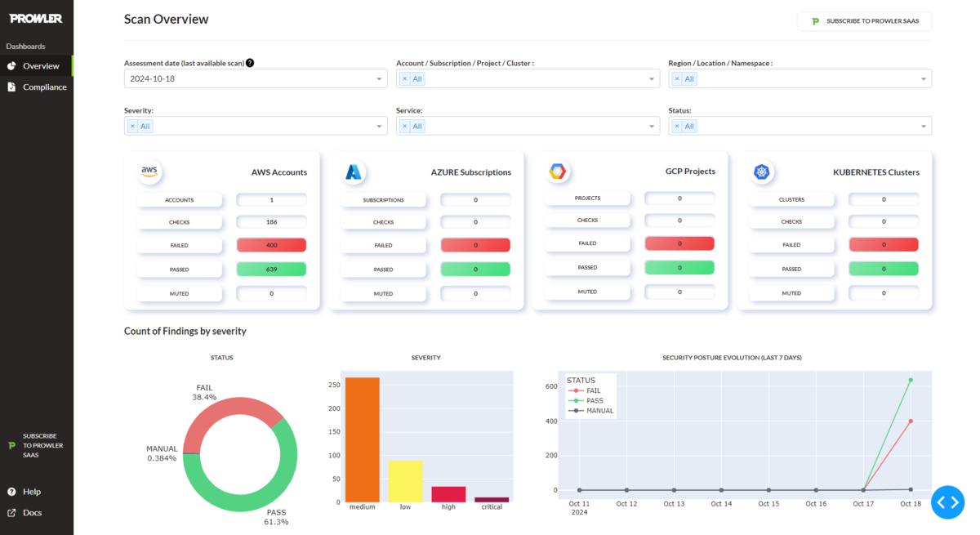
Task: Click the Kubernetes CLUSTERS label
Action: (x=792, y=199)
